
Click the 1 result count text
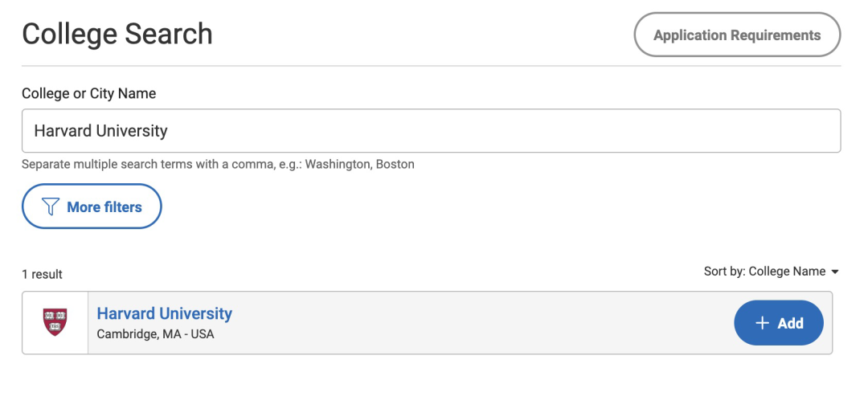pyautogui.click(x=42, y=274)
